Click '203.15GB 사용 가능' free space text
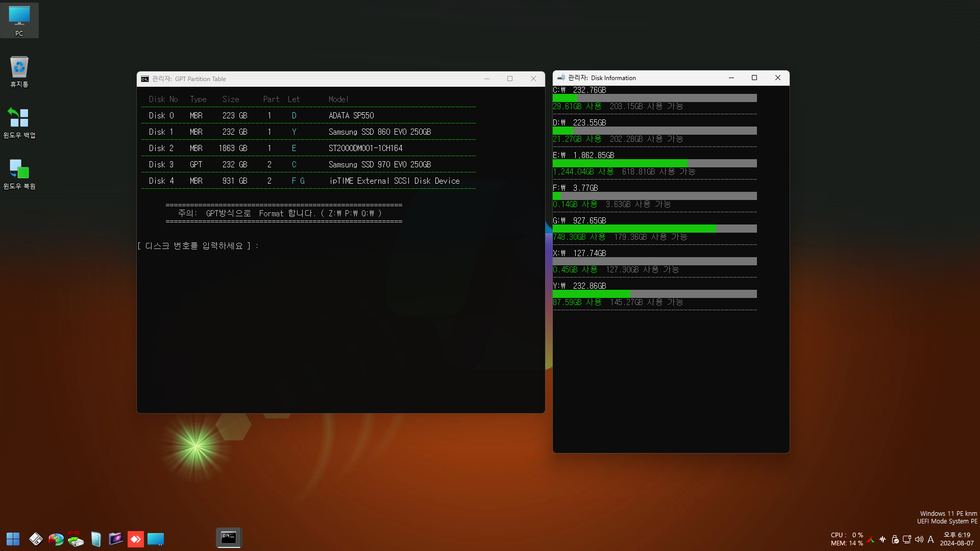Screen dimensions: 980x551 (646, 107)
